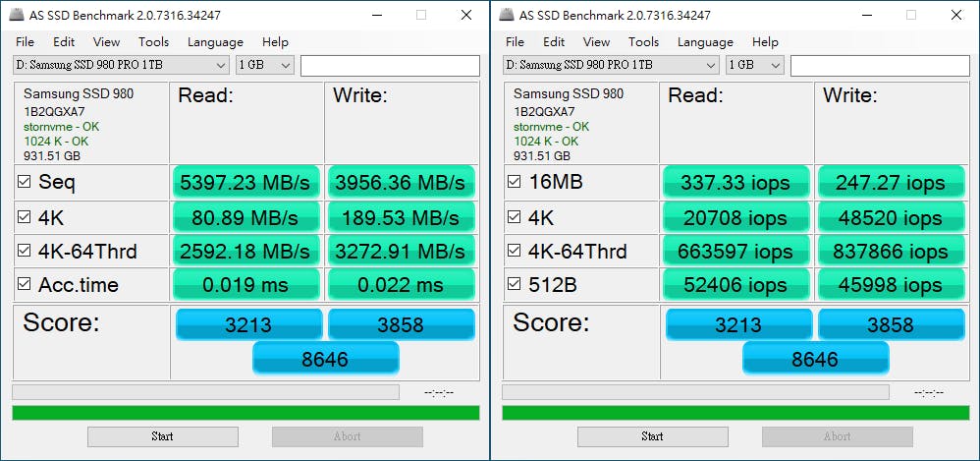Toggle 4K-64Thrd checkbox in left window
Image resolution: width=980 pixels, height=461 pixels.
(24, 251)
